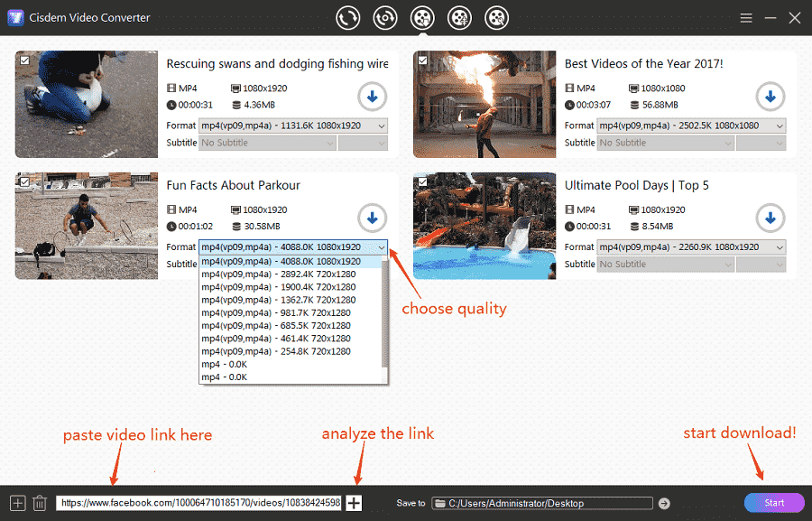
Task: Download Best Videos of the Year 2017
Action: click(x=770, y=97)
